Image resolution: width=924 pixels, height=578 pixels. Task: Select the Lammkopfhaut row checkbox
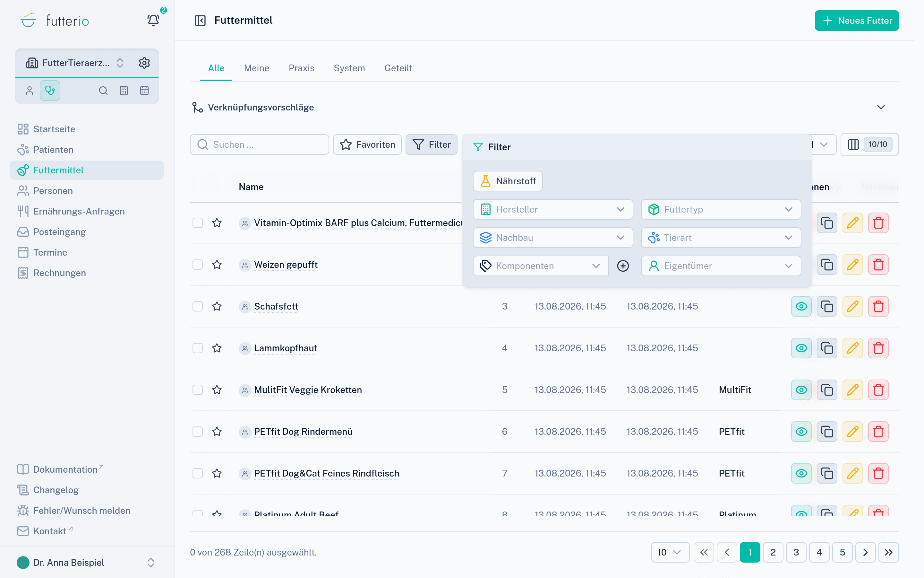197,348
